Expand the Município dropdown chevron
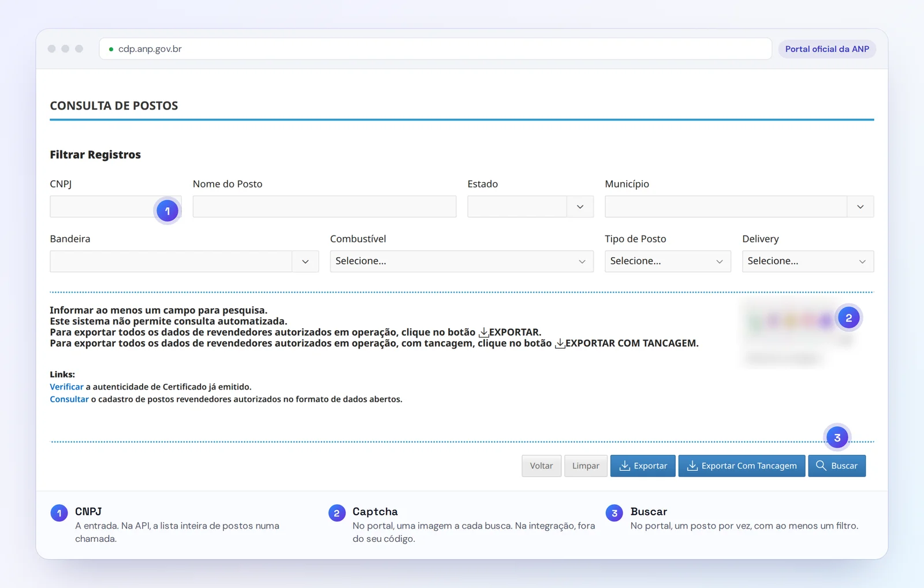Screen dimensions: 924x588 [x=860, y=207]
